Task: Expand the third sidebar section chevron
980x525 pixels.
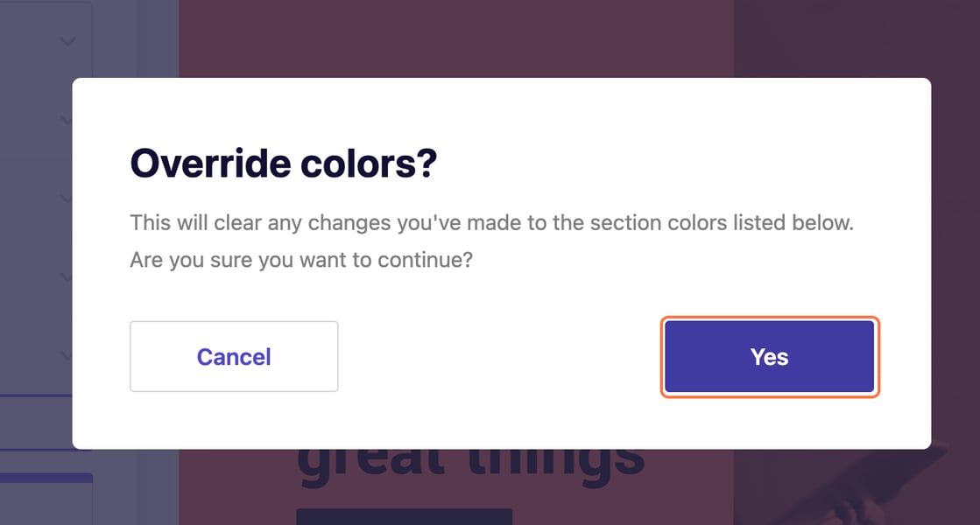Action: click(x=66, y=198)
